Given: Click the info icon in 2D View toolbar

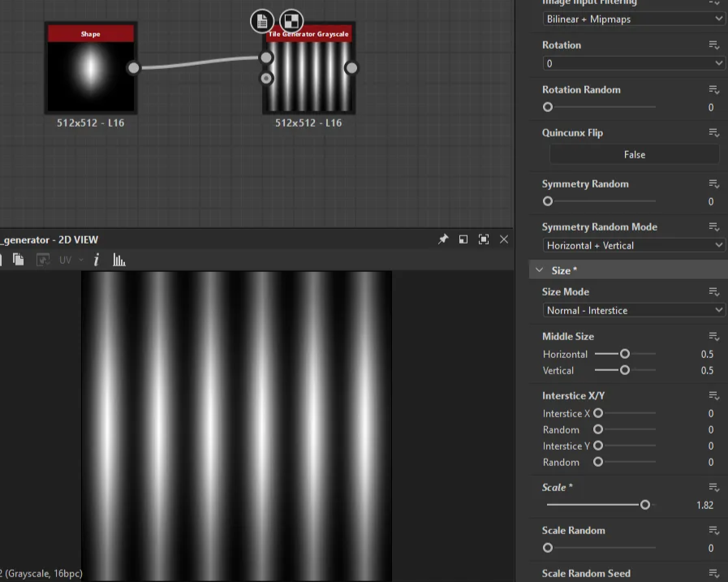Looking at the screenshot, I should tap(97, 260).
